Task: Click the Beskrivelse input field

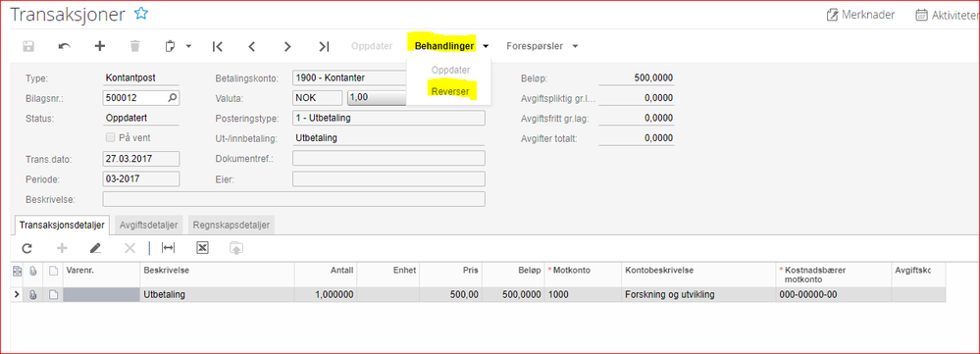Action: tap(293, 199)
